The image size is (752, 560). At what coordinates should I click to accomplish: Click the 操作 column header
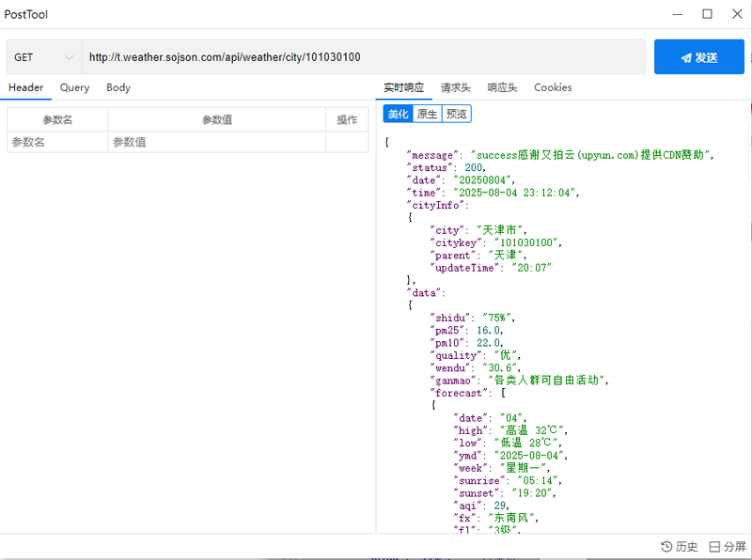point(347,120)
